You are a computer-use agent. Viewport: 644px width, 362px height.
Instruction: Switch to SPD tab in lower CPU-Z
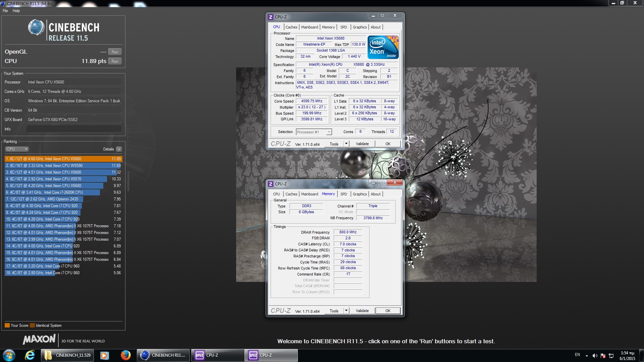(x=343, y=194)
